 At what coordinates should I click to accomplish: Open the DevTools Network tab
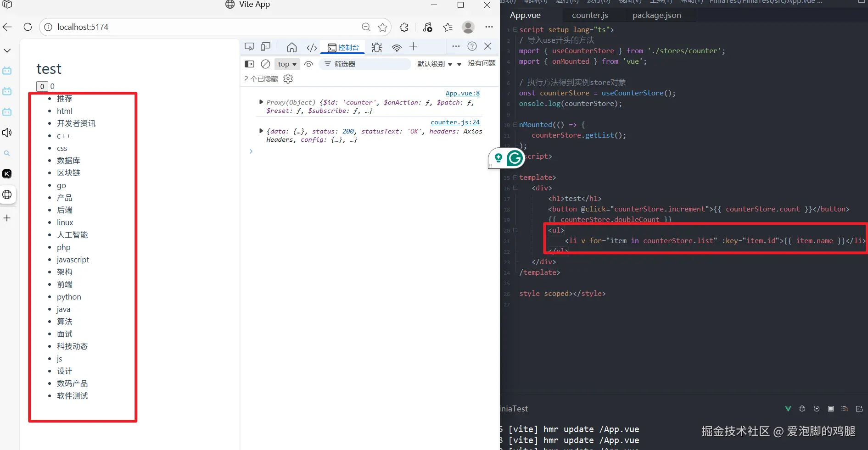[397, 47]
